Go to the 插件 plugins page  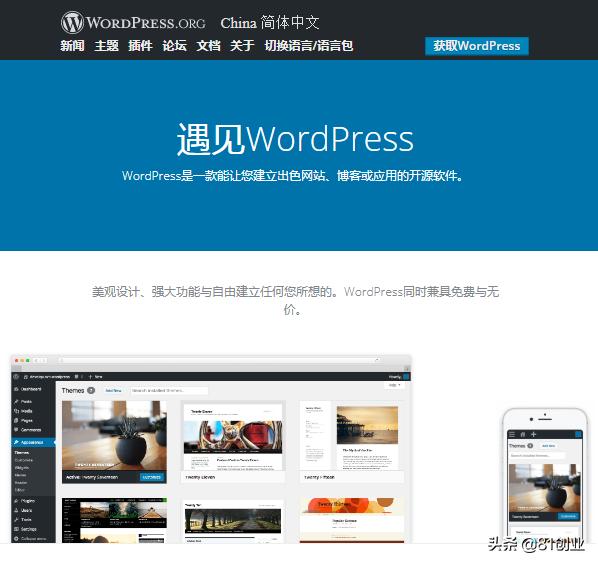(x=140, y=46)
